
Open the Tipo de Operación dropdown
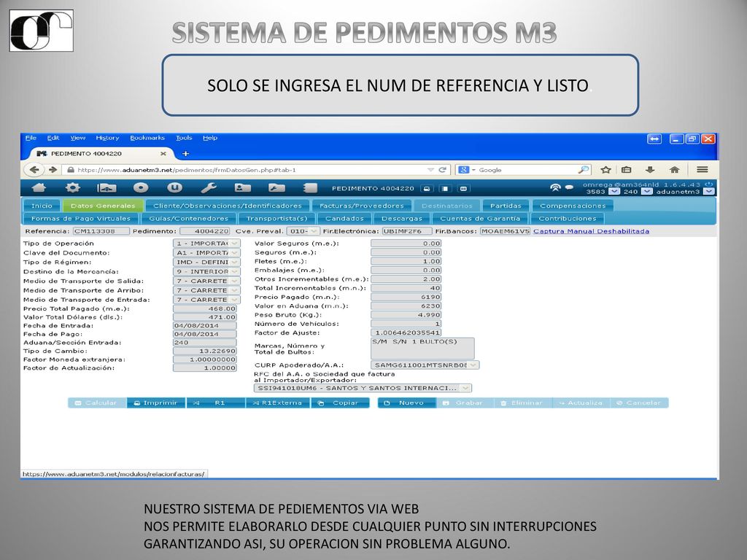click(206, 244)
